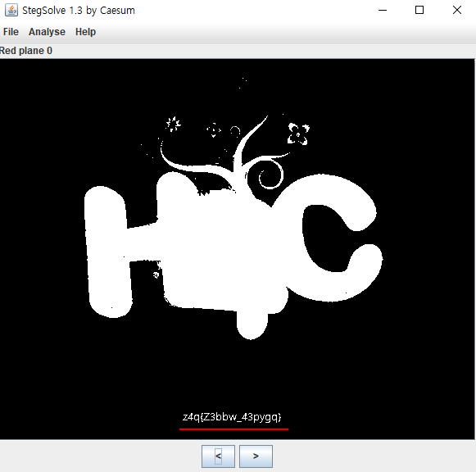Viewport: 476px width, 472px height.
Task: Click the StegSolve 1.3 by Caesum title
Action: 79,11
